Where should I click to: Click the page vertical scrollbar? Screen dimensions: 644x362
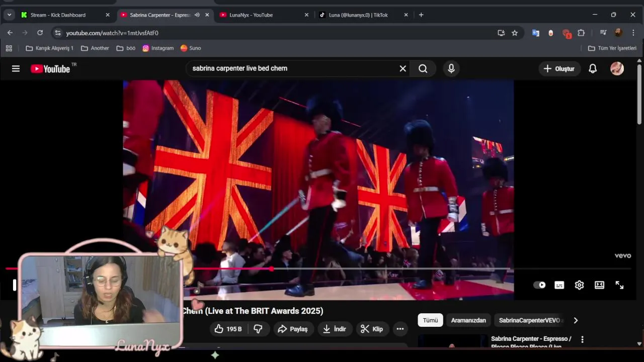click(639, 96)
